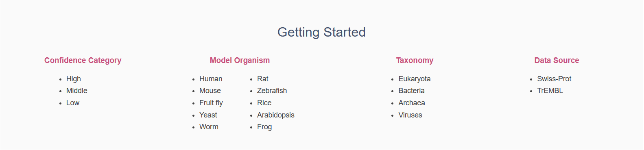
Task: Open the High confidence category link
Action: click(x=74, y=79)
